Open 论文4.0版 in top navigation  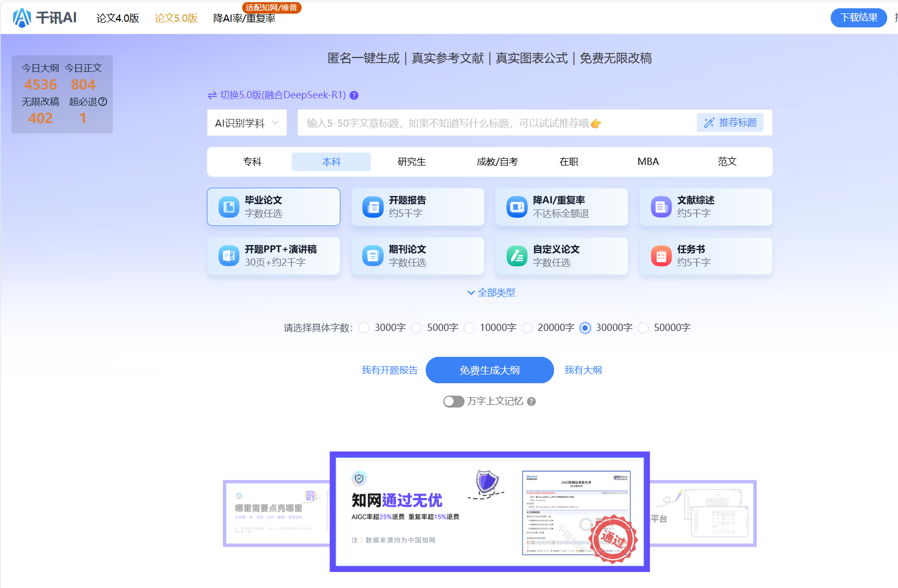click(x=118, y=18)
